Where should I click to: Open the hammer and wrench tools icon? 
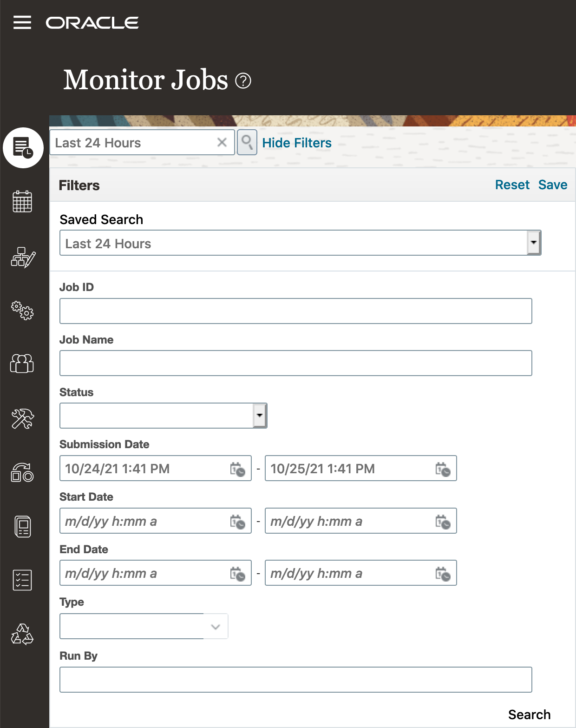(22, 418)
